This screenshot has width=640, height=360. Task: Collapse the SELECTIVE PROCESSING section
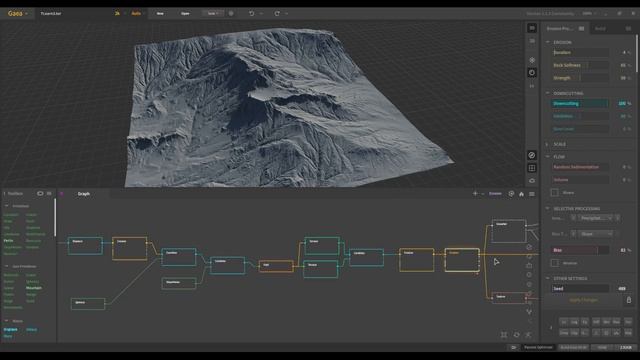(548, 209)
